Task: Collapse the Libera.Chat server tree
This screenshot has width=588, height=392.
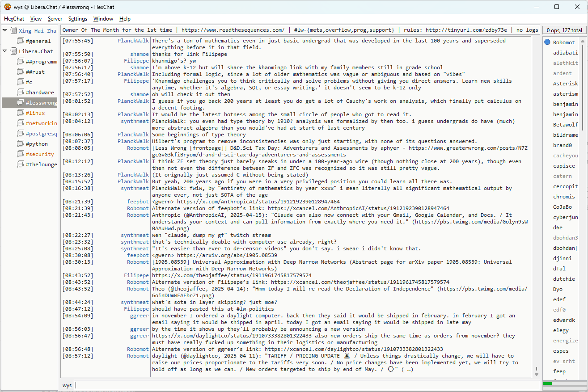Action: pos(5,51)
